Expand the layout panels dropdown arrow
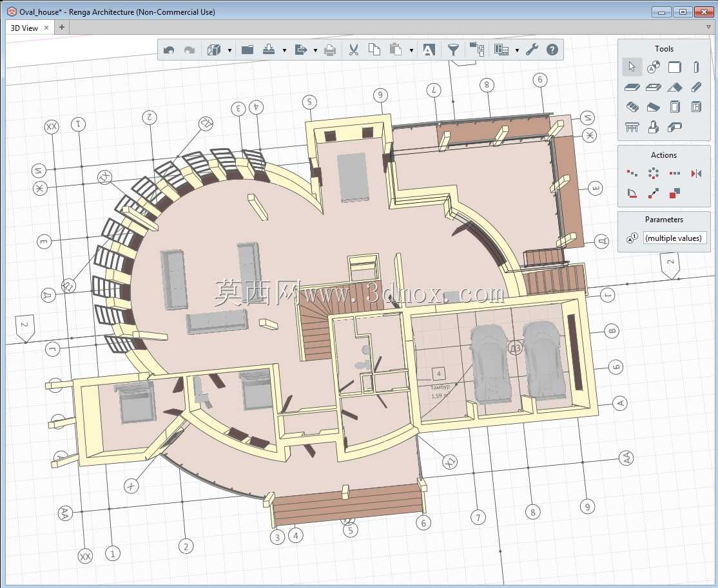Screen dimensions: 718x588 click(517, 50)
